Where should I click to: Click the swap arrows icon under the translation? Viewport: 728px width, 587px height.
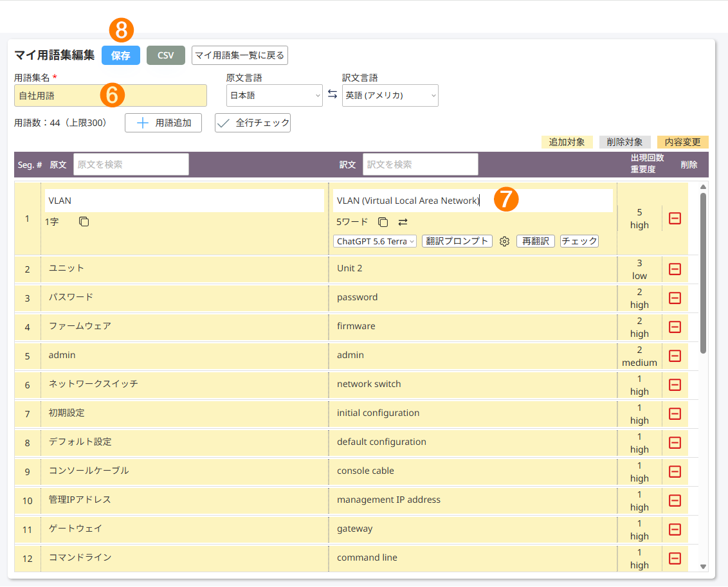403,222
